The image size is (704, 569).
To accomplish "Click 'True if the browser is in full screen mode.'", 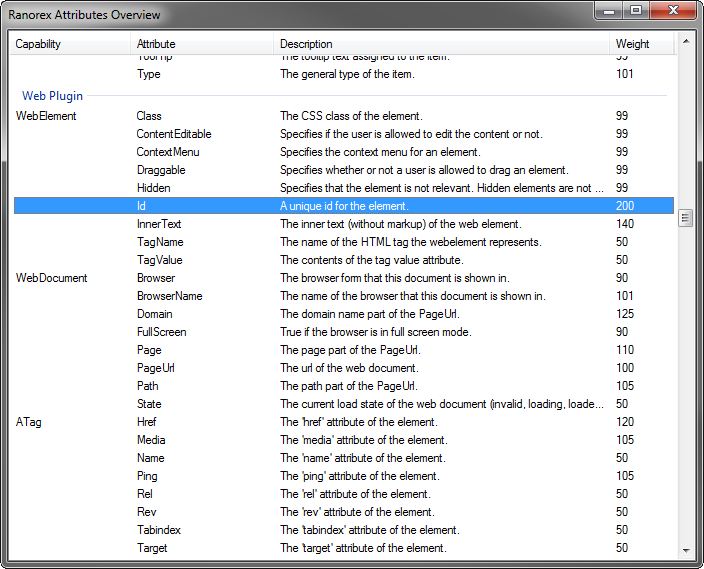I will (376, 332).
